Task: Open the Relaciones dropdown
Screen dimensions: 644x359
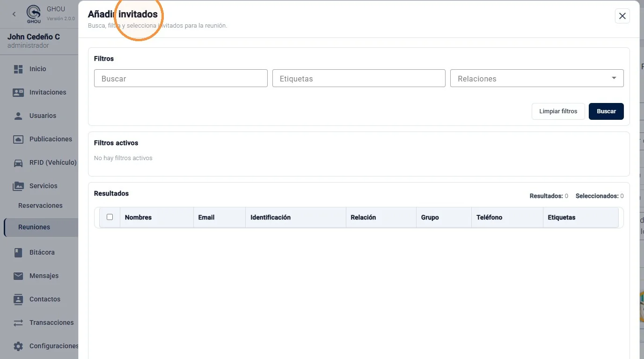Action: [x=537, y=78]
